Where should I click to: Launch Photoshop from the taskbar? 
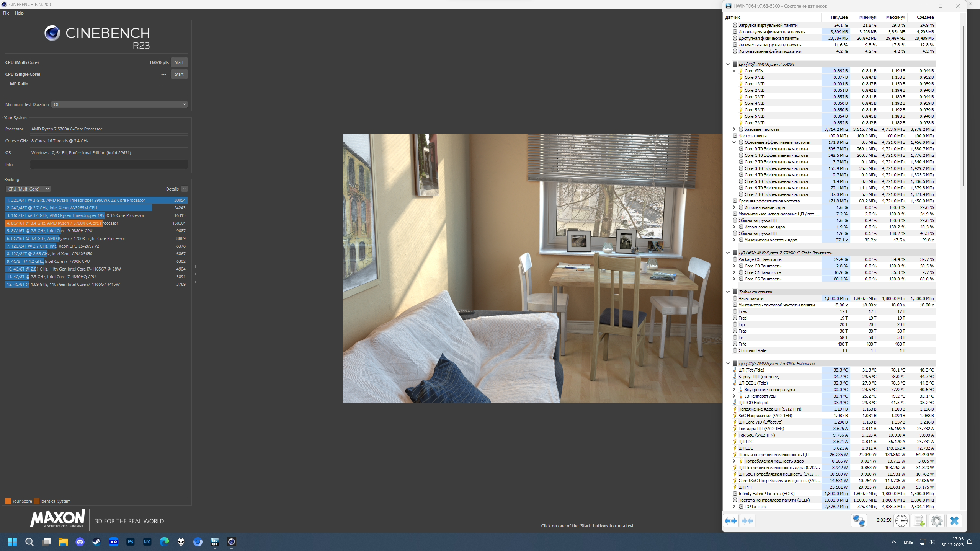tap(131, 542)
